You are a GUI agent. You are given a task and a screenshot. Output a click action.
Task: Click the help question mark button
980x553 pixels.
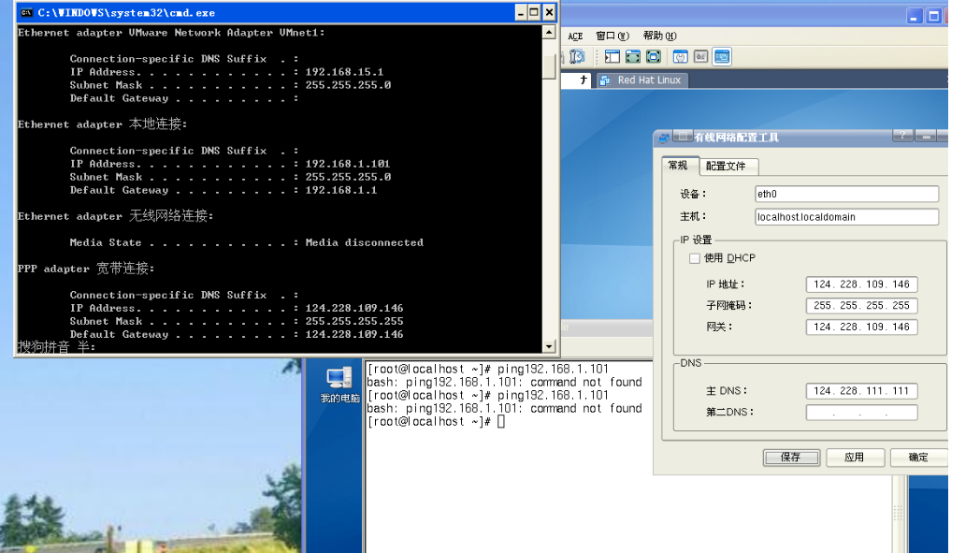pyautogui.click(x=902, y=136)
